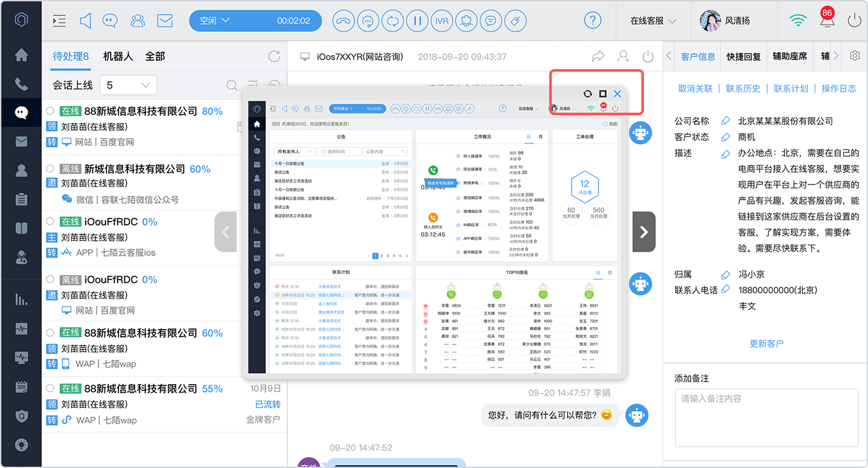Select radio for 88新城信息科技有限公司 55% conversation
Image resolution: width=868 pixels, height=468 pixels.
[50, 388]
